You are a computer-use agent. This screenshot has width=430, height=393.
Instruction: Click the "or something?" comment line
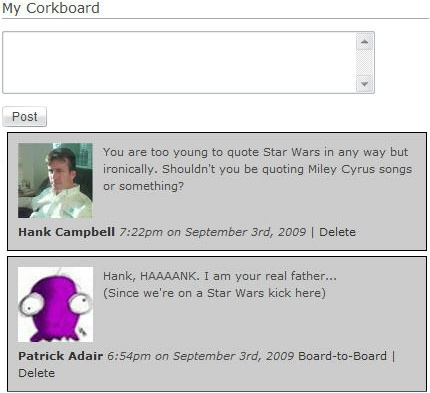click(143, 186)
